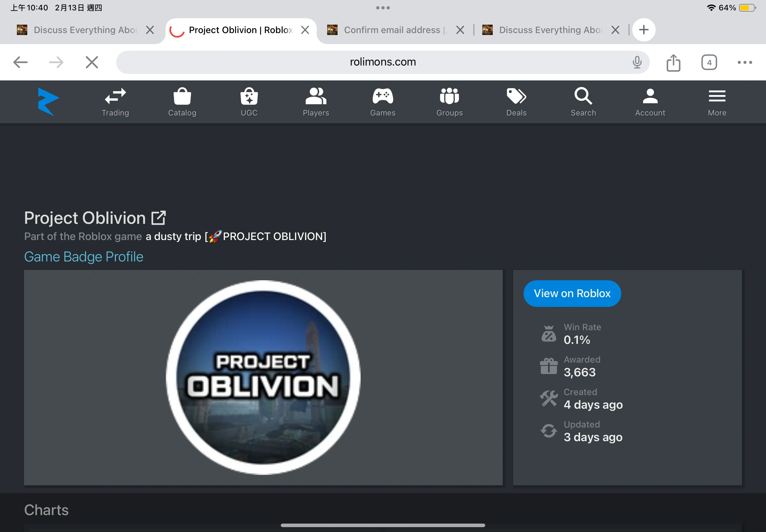The image size is (766, 532).
Task: Click the View on Roblox button
Action: [x=572, y=293]
